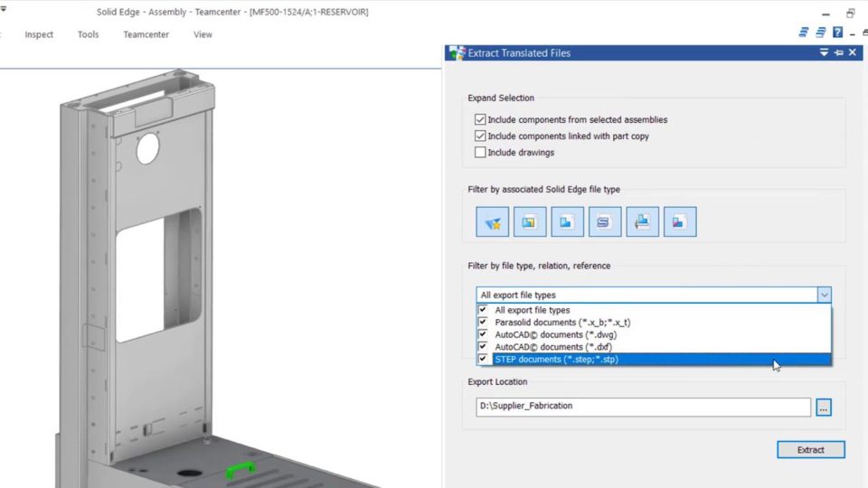Click the Extract button
868x488 pixels.
tap(810, 450)
